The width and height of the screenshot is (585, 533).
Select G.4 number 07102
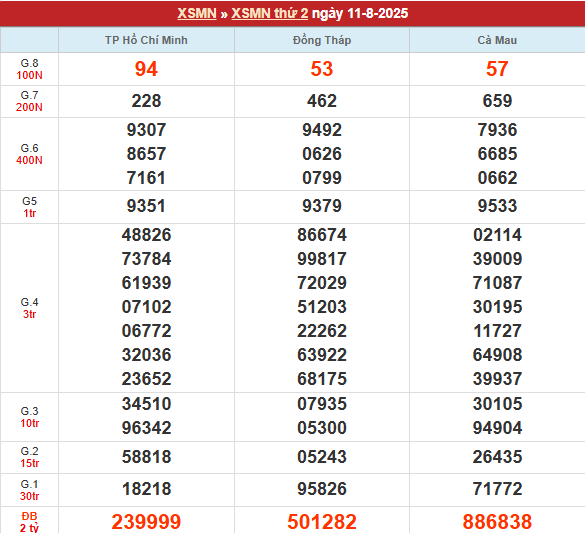tap(146, 307)
